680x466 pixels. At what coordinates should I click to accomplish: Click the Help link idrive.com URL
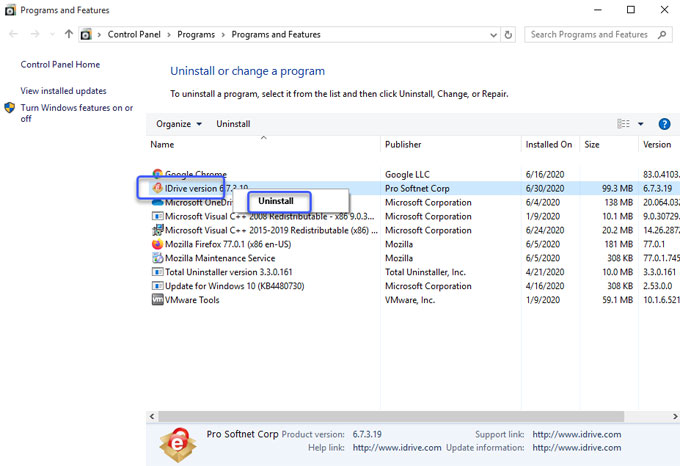(397, 448)
